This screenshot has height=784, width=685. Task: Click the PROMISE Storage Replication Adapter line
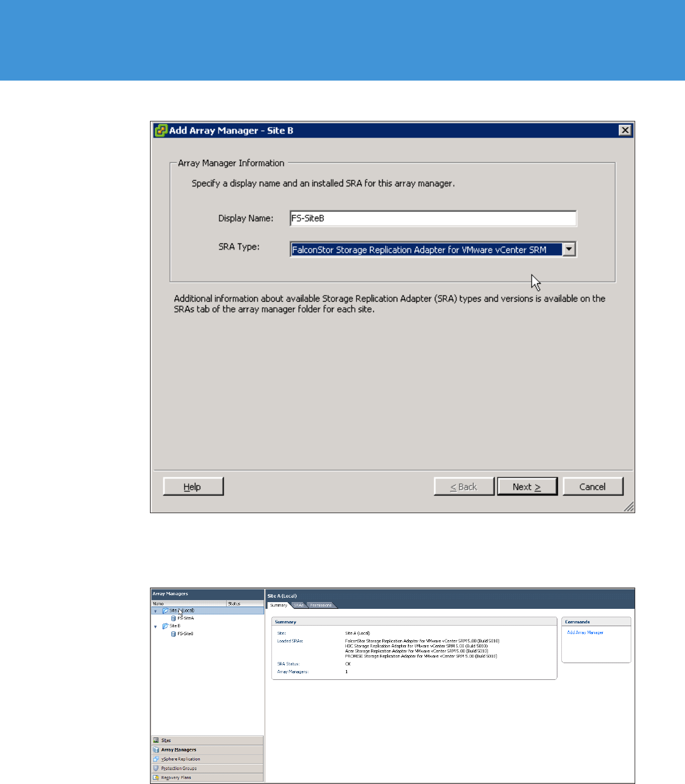[421, 656]
